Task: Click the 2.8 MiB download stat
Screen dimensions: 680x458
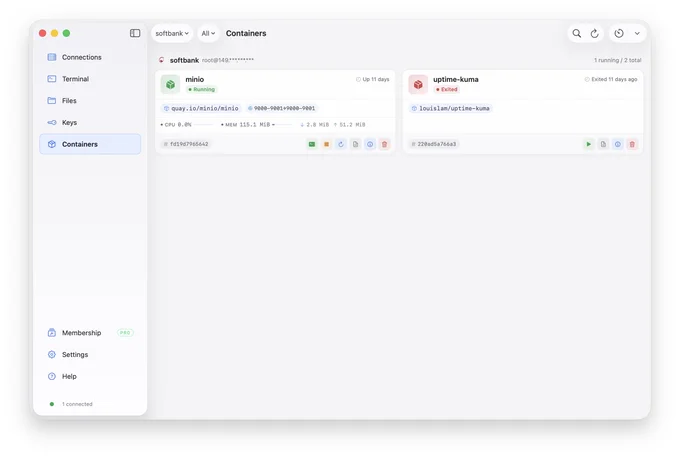Action: pos(315,124)
